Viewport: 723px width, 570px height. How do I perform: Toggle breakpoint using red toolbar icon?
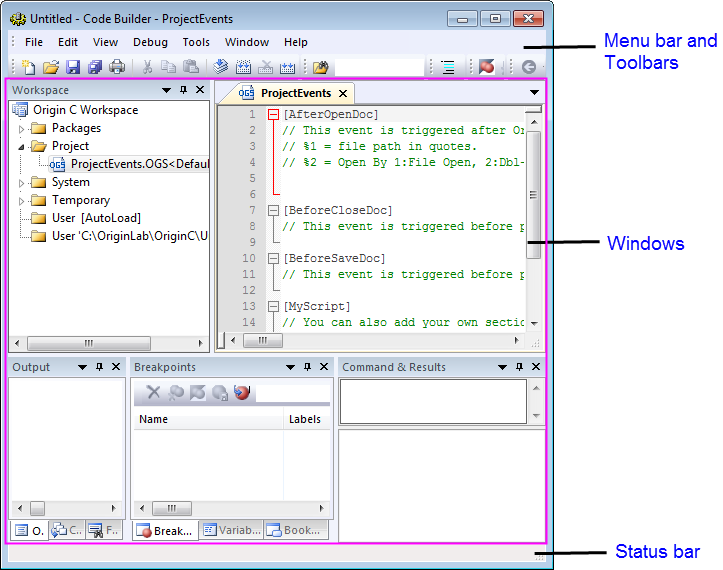pyautogui.click(x=486, y=67)
